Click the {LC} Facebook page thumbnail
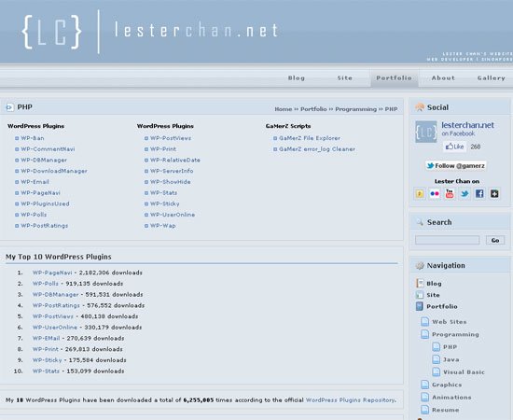Screen dimensions: 513x420 point(426,132)
